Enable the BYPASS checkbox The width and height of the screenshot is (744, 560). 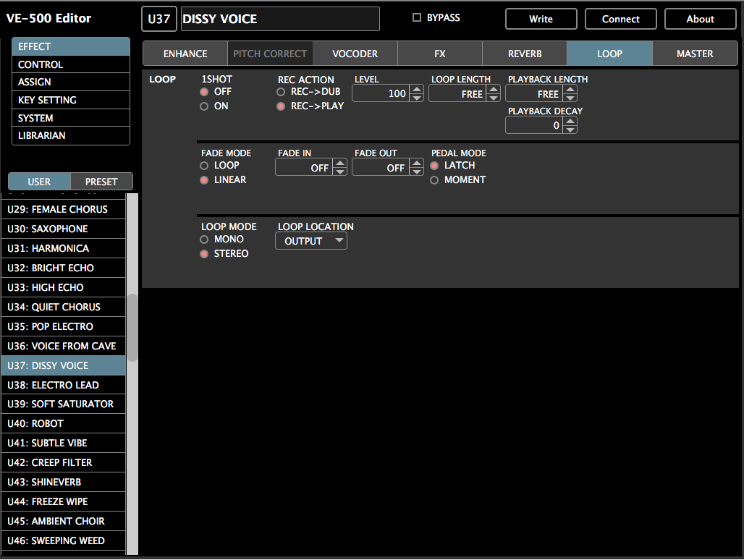point(417,17)
